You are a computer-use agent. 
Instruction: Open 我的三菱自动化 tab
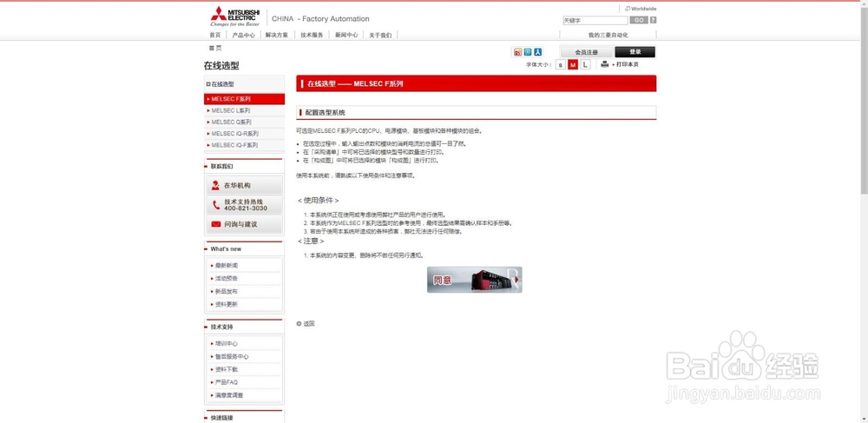(x=608, y=35)
